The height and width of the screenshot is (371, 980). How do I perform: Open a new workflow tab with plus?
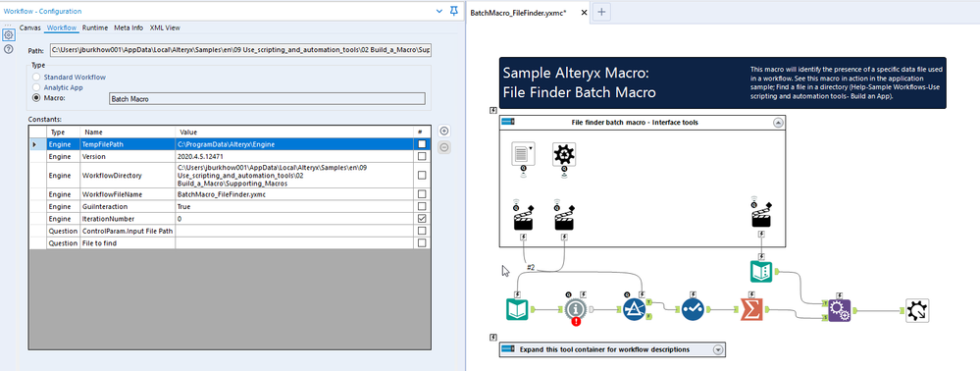tap(601, 12)
